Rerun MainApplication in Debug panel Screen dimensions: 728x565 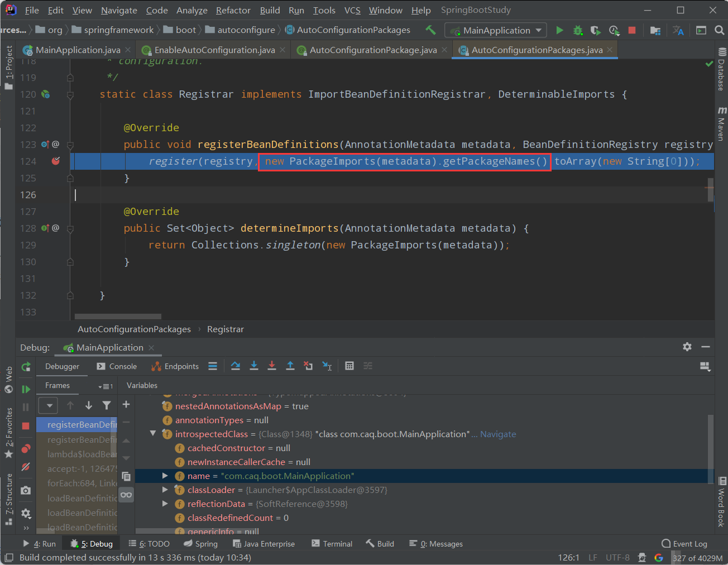[26, 367]
